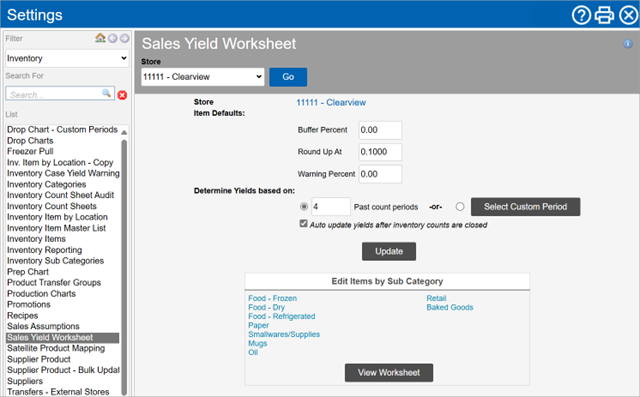The image size is (640, 397).
Task: Click the forward arrow navigation icon
Action: [x=124, y=38]
